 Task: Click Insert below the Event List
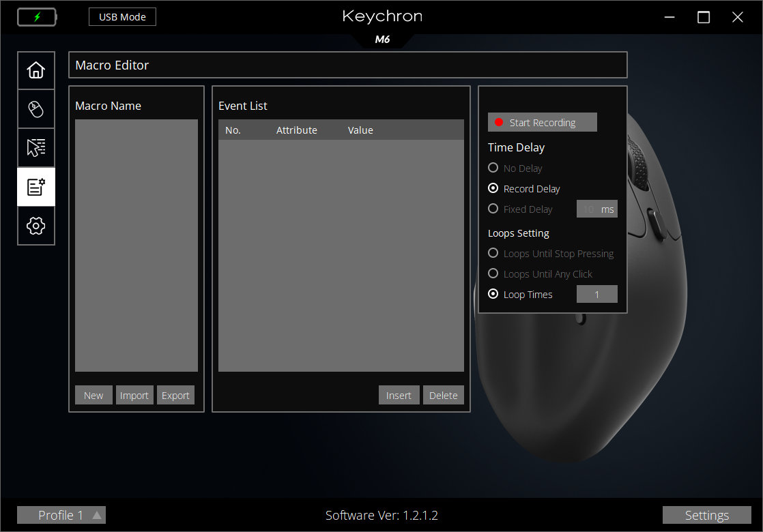[399, 396]
